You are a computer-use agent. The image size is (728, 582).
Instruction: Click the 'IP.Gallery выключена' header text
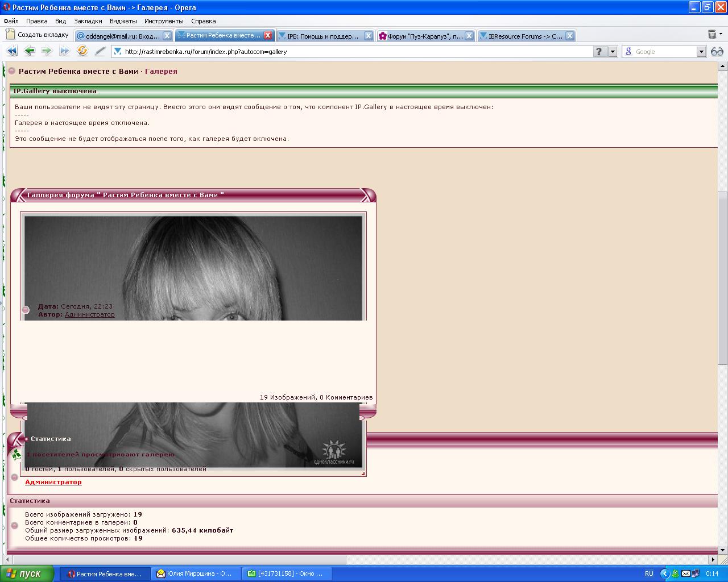[x=55, y=91]
